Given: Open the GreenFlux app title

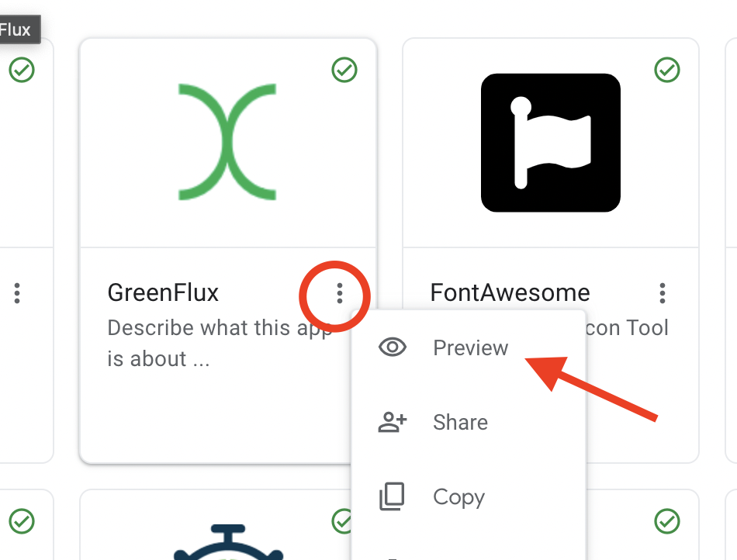Looking at the screenshot, I should (x=163, y=292).
